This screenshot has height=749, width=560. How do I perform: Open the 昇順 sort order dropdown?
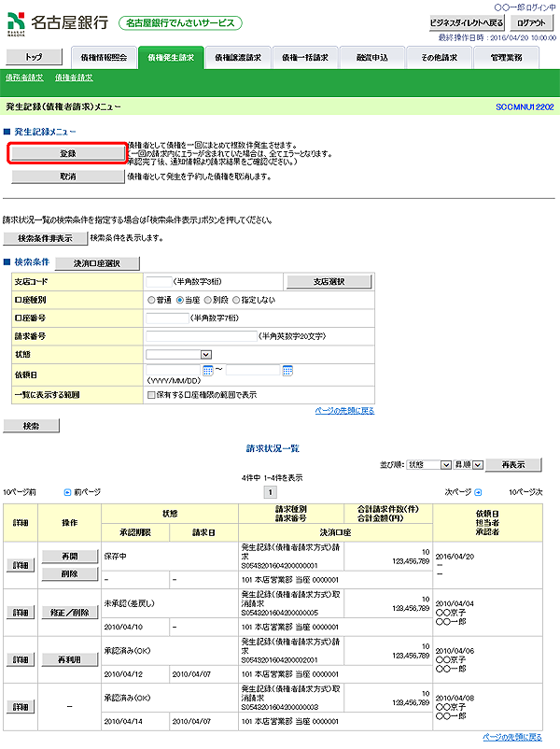469,465
